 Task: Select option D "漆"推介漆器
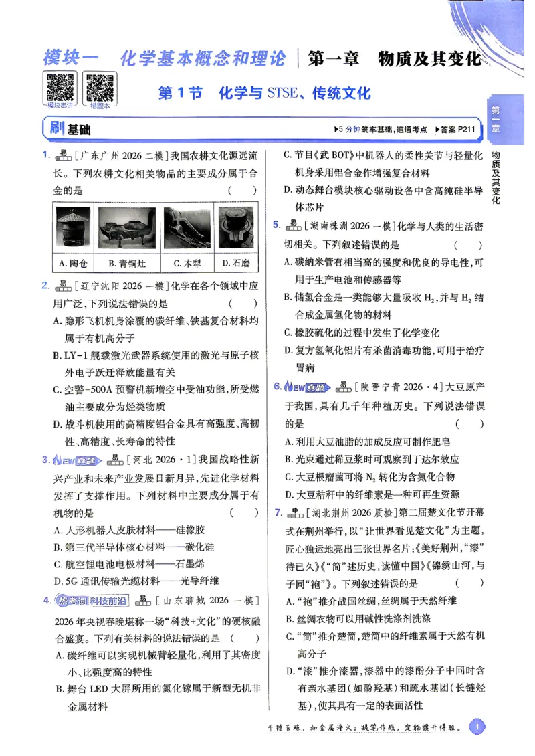(386, 688)
